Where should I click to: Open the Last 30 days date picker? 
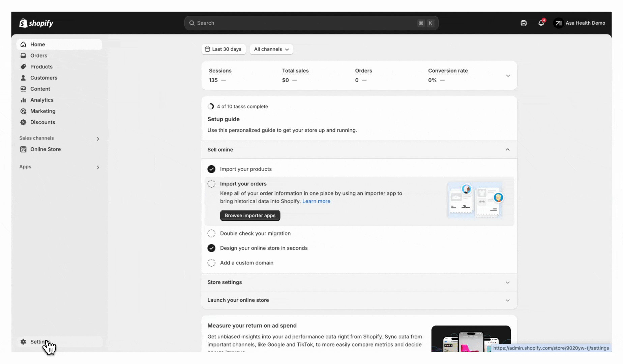click(x=224, y=49)
